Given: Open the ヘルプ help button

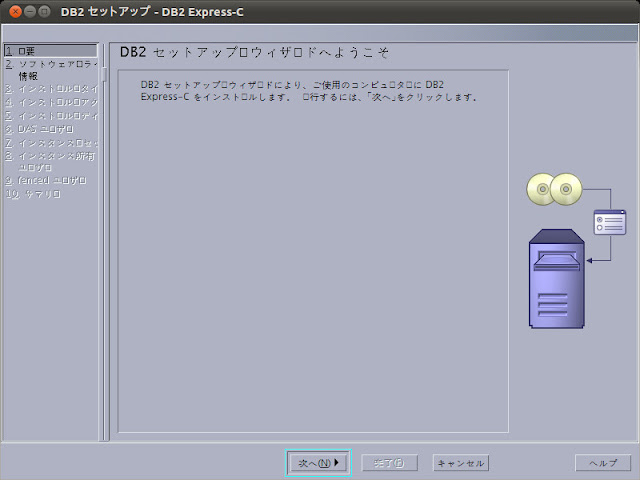Looking at the screenshot, I should point(603,463).
